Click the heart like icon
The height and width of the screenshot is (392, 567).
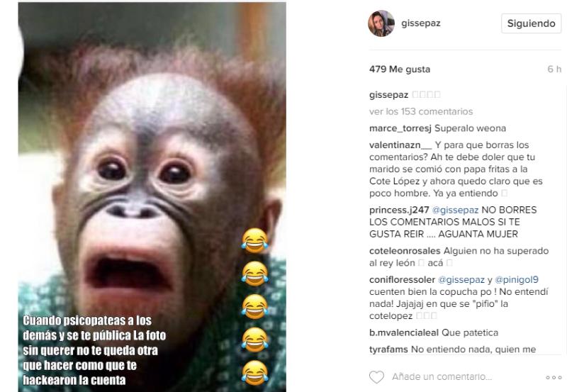click(x=376, y=377)
